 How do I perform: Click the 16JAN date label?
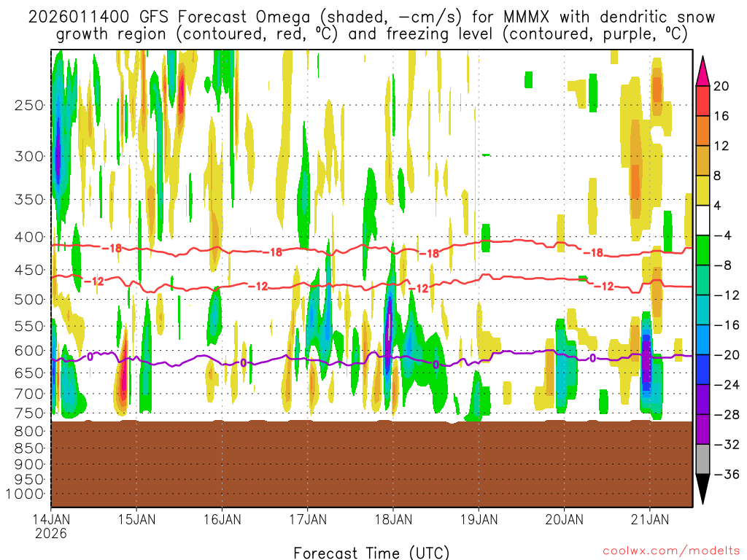click(x=222, y=519)
